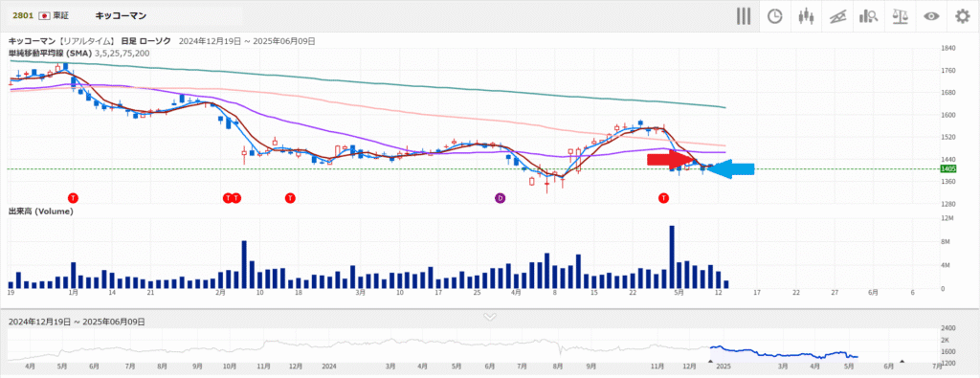Click the 日足 ローソク chart title text
This screenshot has width=980, height=378.
tap(145, 41)
